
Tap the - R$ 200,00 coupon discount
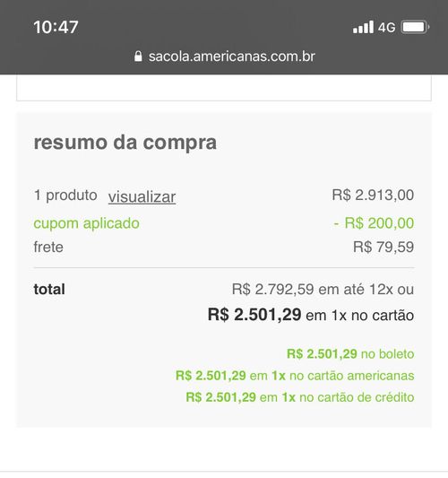point(374,223)
